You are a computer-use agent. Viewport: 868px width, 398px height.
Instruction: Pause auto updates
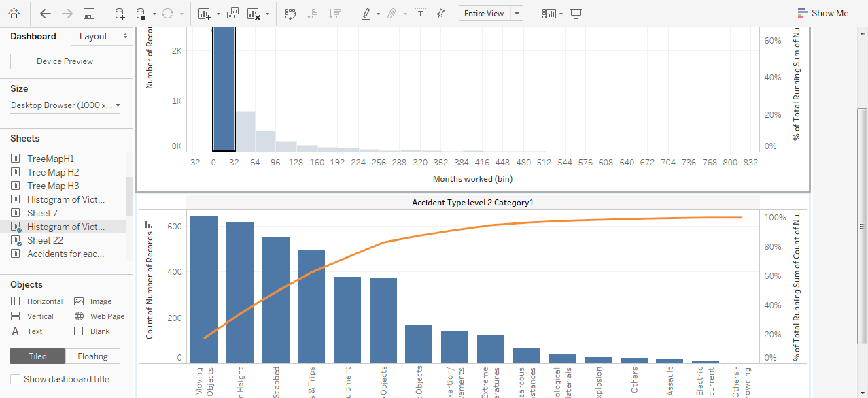click(x=140, y=14)
